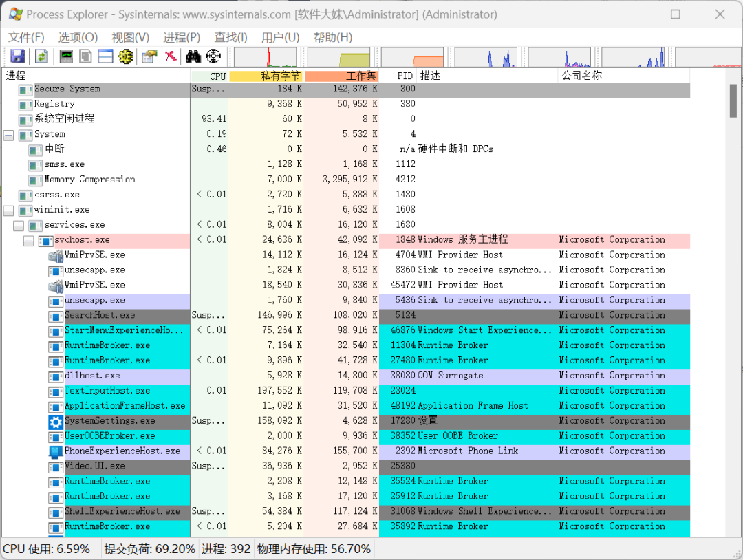Click the WmiPrvSE.exe icon with PID 4704
Viewport: 743px width, 560px height.
(x=56, y=256)
